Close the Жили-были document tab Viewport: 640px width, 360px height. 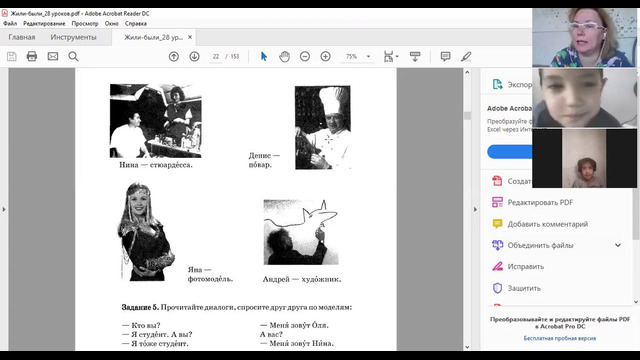[x=190, y=37]
